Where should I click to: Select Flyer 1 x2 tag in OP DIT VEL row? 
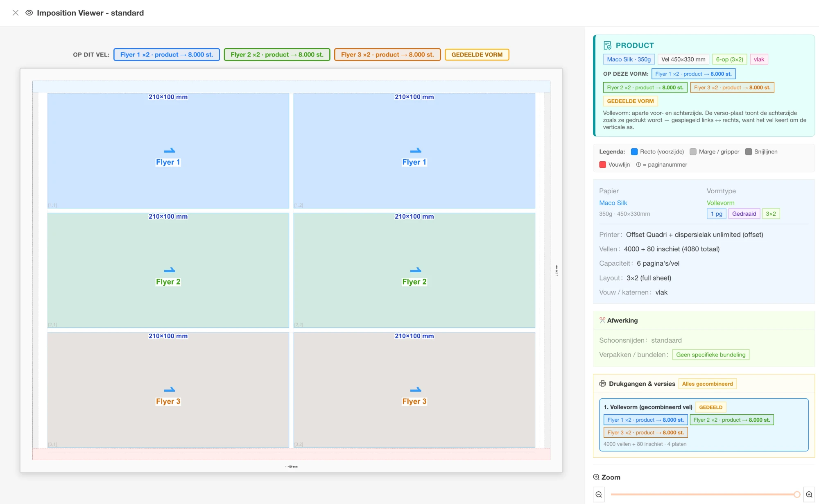coord(167,54)
